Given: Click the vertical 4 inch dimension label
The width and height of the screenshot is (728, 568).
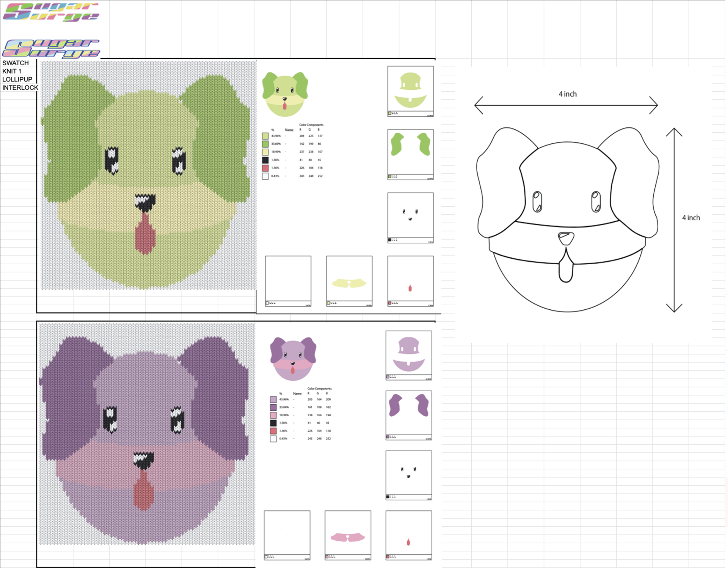Looking at the screenshot, I should click(x=691, y=218).
